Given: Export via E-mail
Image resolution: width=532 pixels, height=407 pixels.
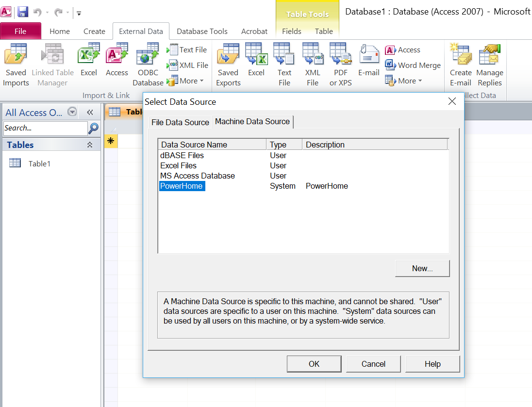Looking at the screenshot, I should (x=369, y=59).
